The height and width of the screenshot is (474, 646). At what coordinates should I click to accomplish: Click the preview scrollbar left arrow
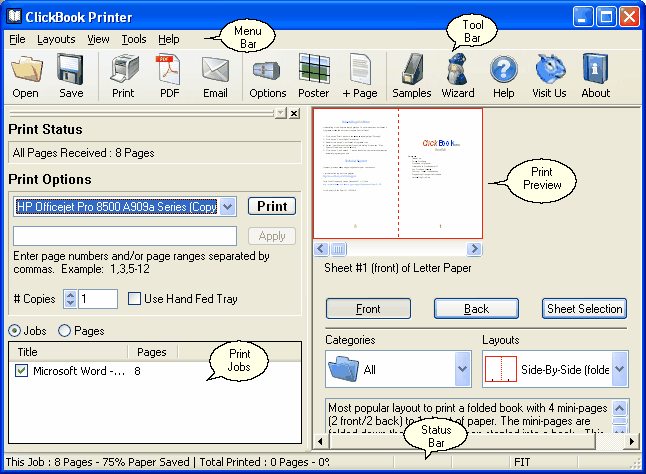tap(321, 249)
